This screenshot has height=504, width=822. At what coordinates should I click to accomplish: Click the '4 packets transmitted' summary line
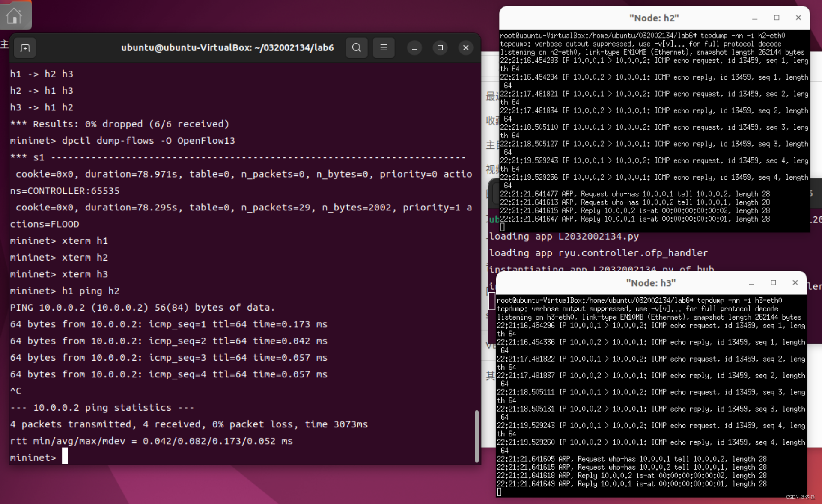click(x=189, y=424)
